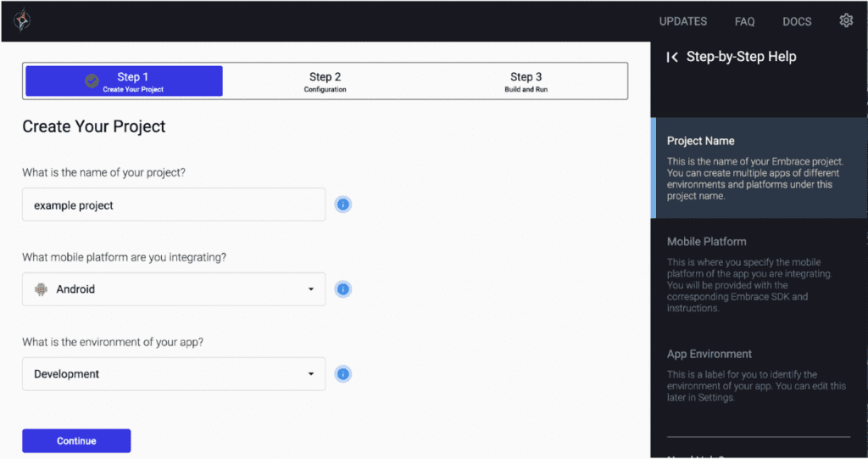Click 'What is the name of your project?' label

tap(103, 172)
